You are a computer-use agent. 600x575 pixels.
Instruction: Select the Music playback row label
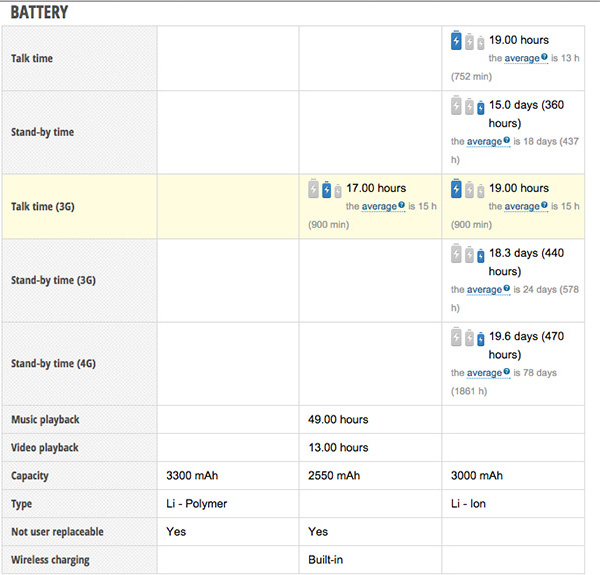point(45,420)
